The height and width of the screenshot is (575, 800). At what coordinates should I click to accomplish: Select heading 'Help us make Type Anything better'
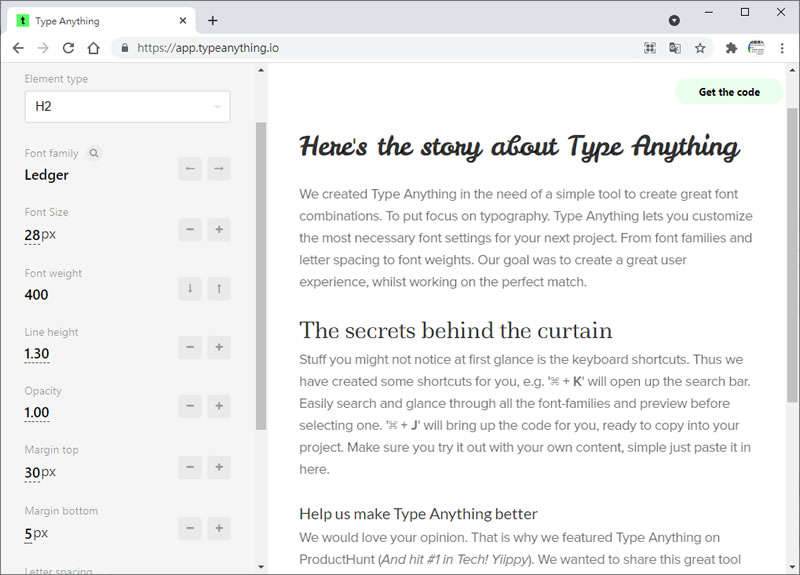point(418,514)
